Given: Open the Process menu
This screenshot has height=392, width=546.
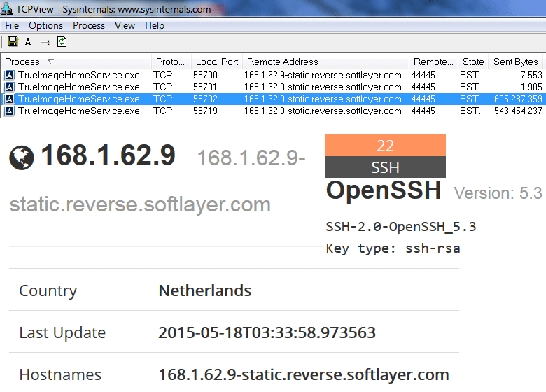Looking at the screenshot, I should click(89, 25).
